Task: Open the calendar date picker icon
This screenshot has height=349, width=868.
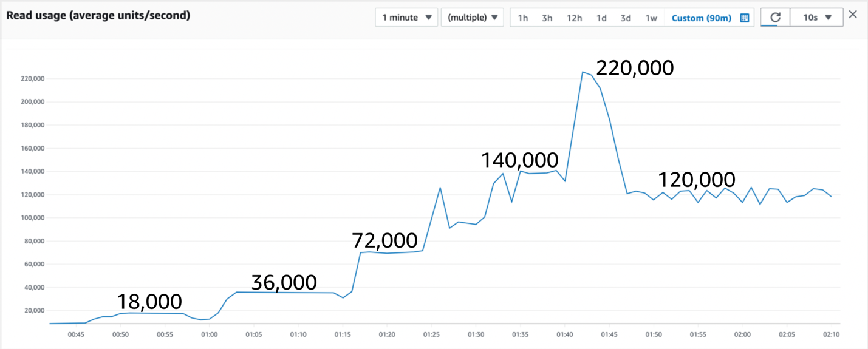Action: coord(745,18)
